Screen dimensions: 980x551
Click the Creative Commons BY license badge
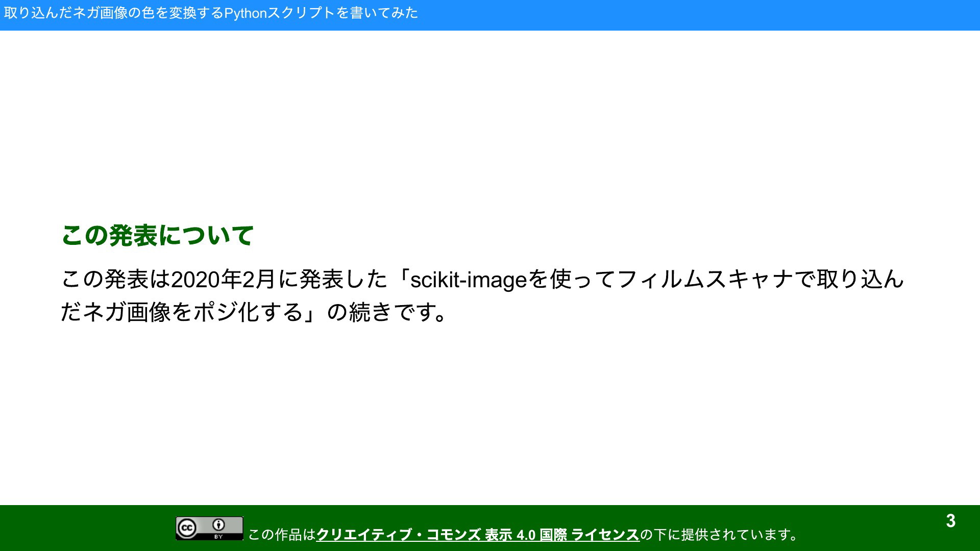tap(209, 528)
